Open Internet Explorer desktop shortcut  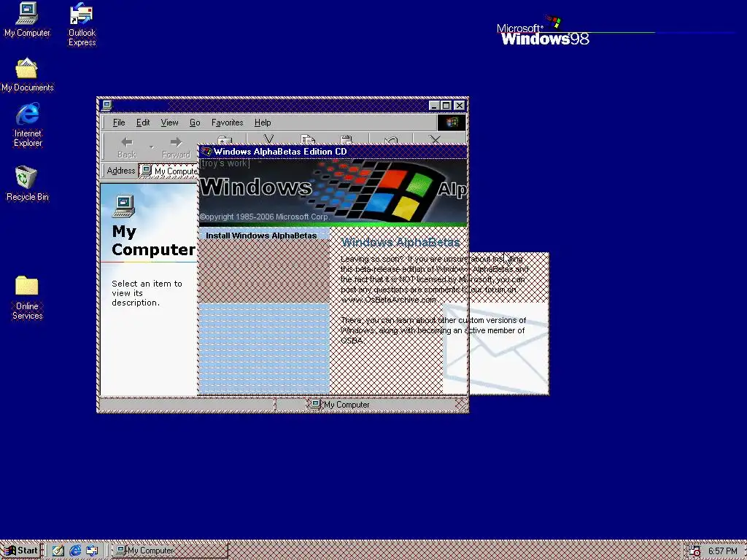pyautogui.click(x=28, y=125)
